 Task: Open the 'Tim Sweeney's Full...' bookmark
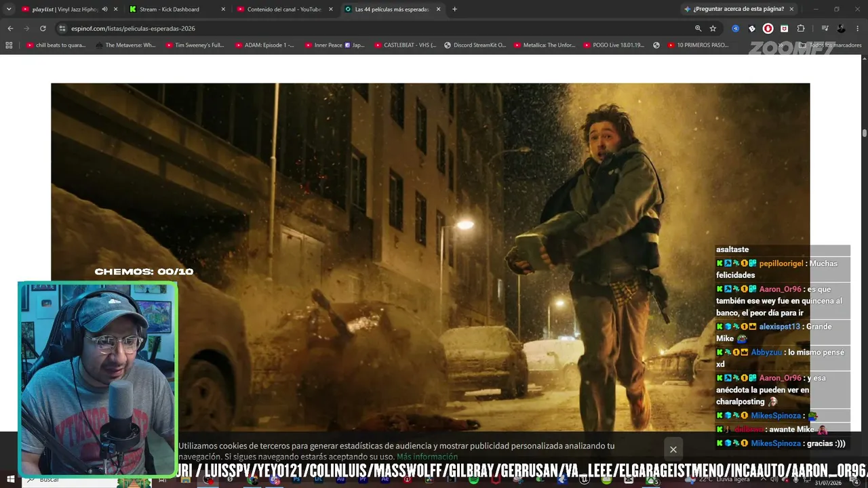tap(195, 45)
